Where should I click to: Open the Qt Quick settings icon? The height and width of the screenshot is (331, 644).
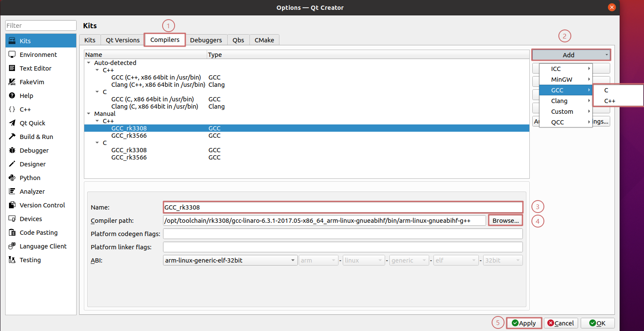12,123
